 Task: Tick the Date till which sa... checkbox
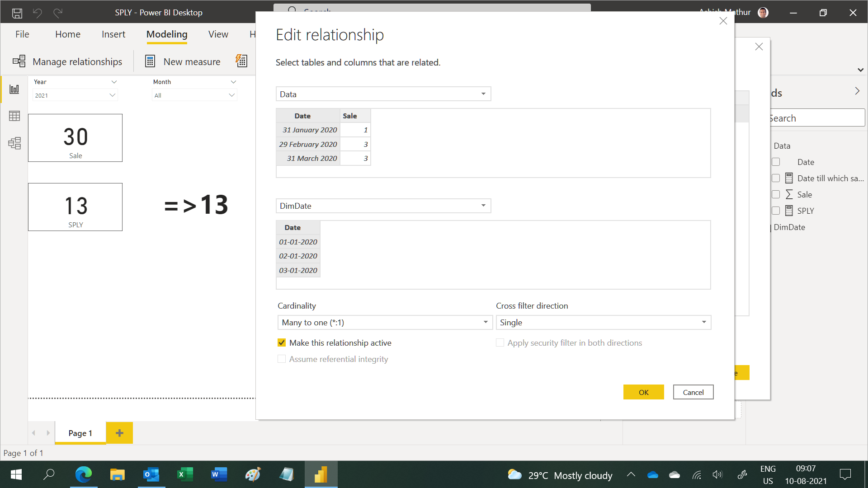[x=776, y=178]
